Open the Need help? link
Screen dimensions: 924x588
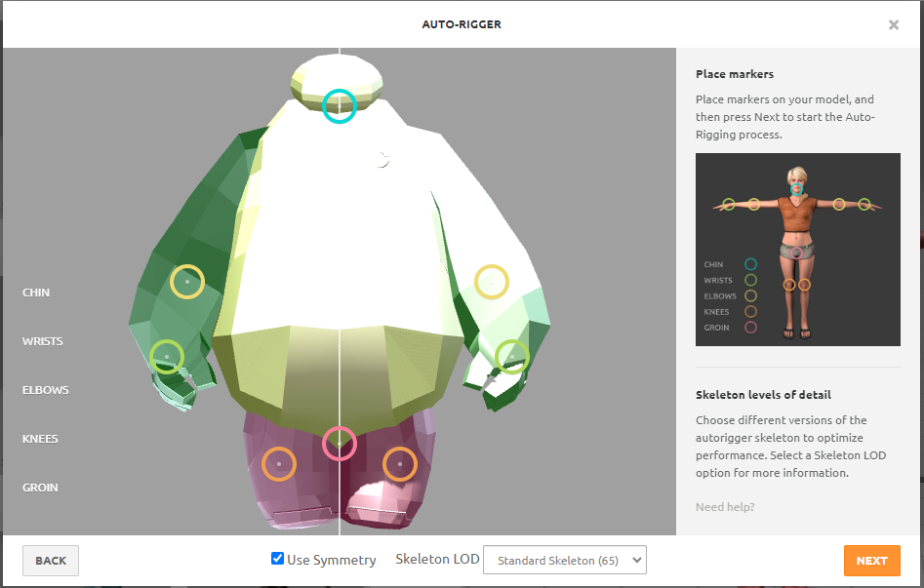coord(725,507)
